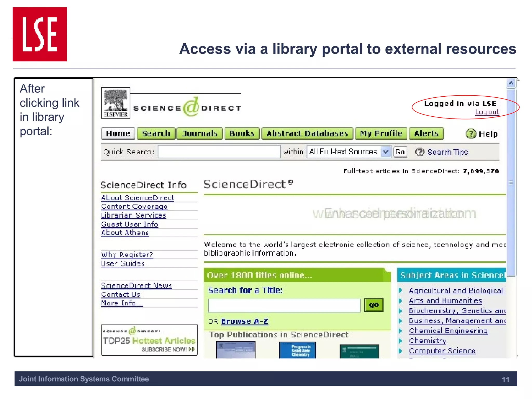Open the My Profile tab
Screen dimensions: 532x399
click(381, 134)
